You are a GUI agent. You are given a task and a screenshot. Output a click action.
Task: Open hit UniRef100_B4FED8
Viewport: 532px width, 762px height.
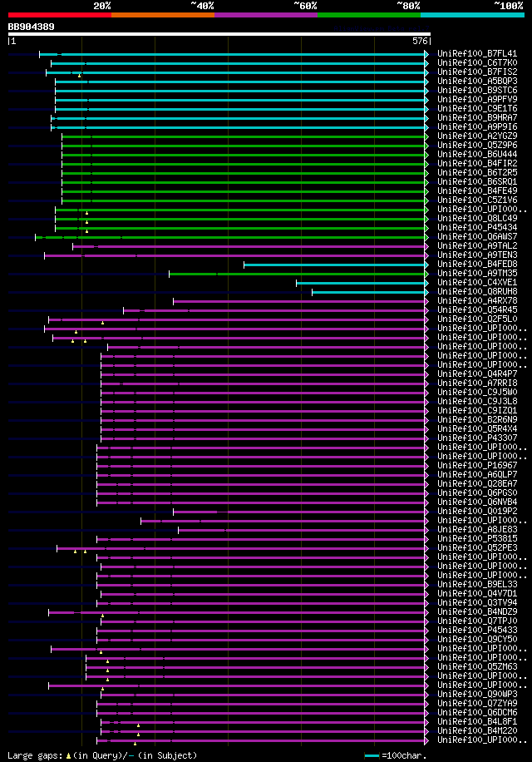tap(477, 264)
